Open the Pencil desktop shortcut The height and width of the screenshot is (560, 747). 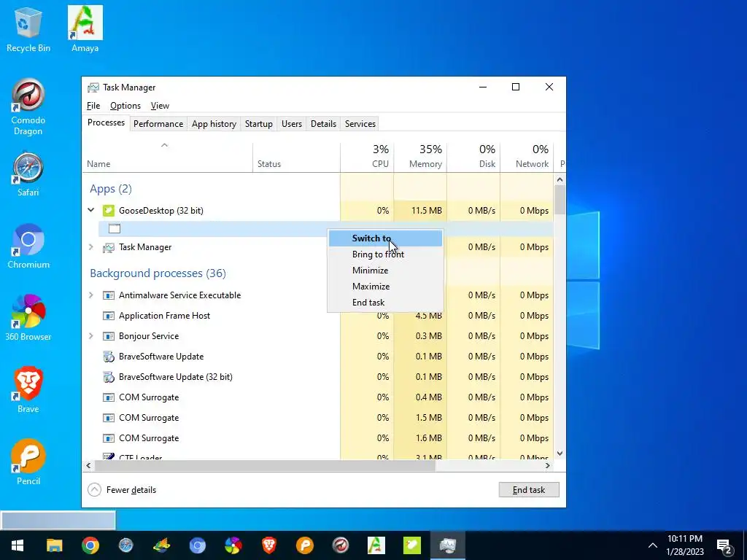(x=28, y=462)
